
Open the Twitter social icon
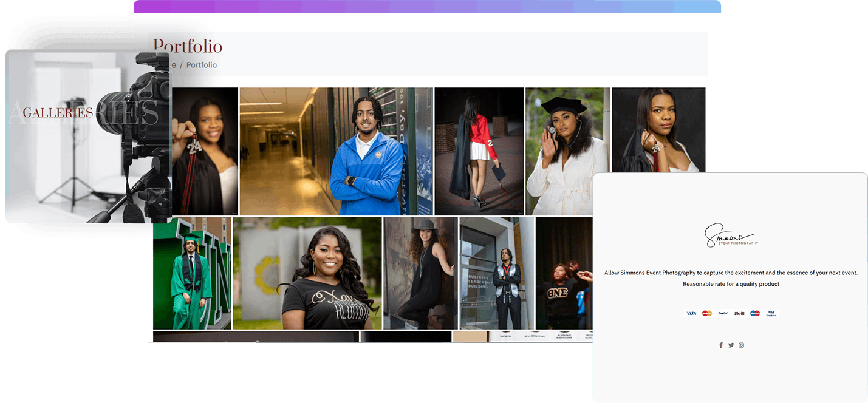(731, 345)
